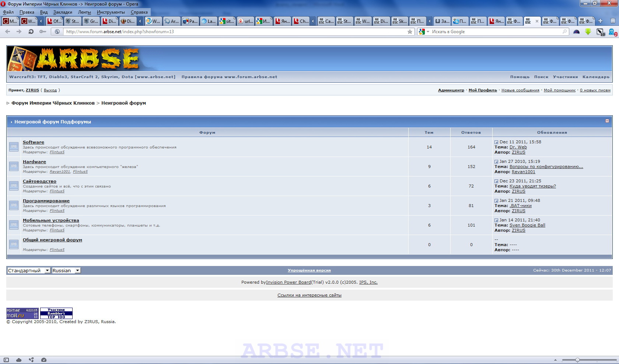Image resolution: width=619 pixels, height=364 pixels.
Task: Expand the first collapsed tab stack arrow
Action: (x=40, y=21)
